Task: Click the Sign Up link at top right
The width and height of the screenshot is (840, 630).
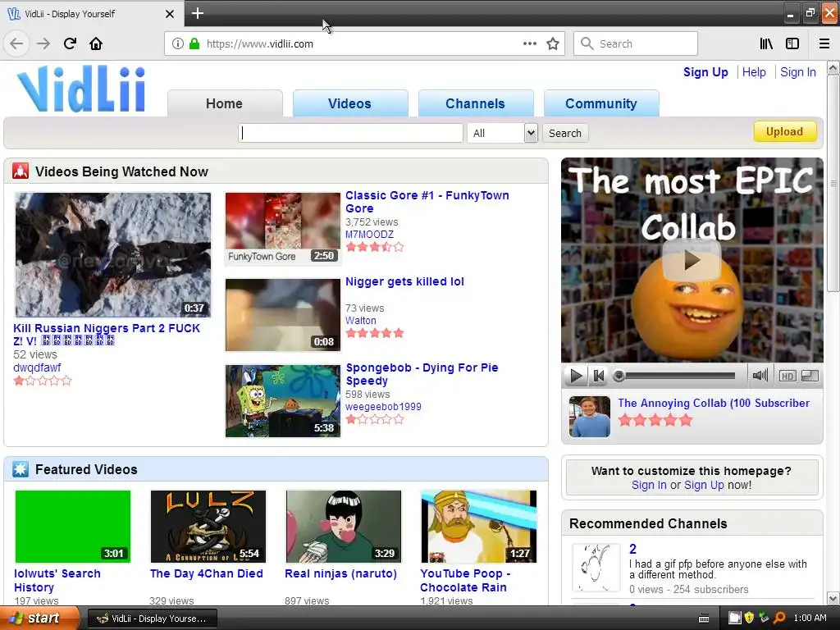Action: click(x=705, y=72)
